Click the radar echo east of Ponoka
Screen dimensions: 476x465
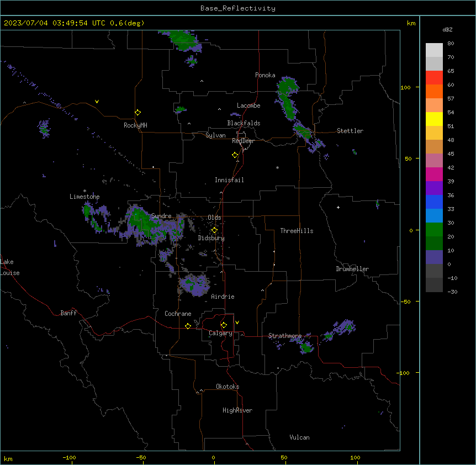(x=287, y=98)
